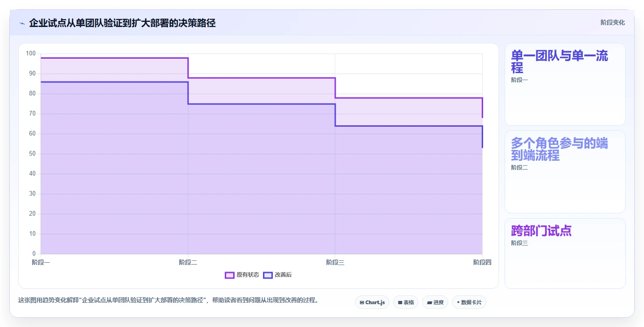The width and height of the screenshot is (644, 327).
Task: Click the 改善后 blue legend swatch
Action: point(268,275)
